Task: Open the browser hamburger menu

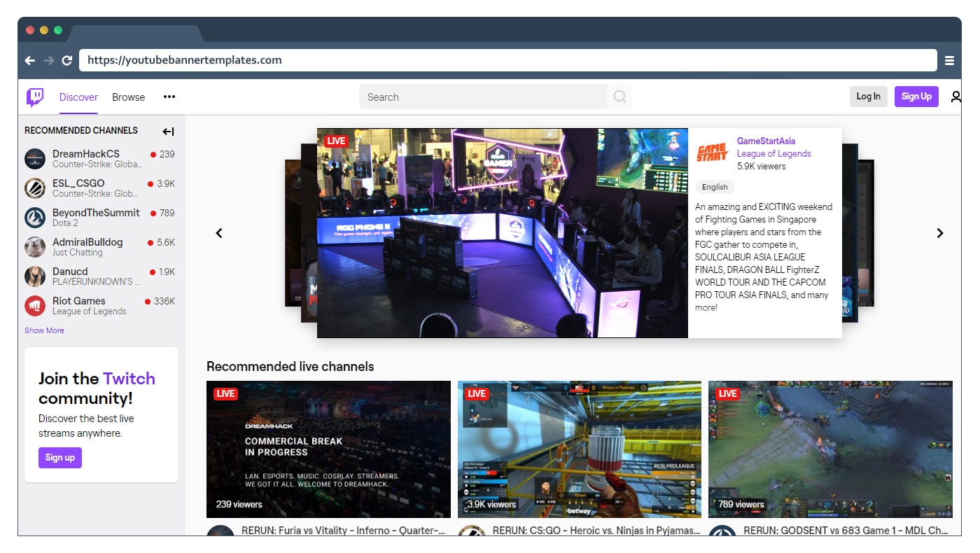Action: pos(949,60)
